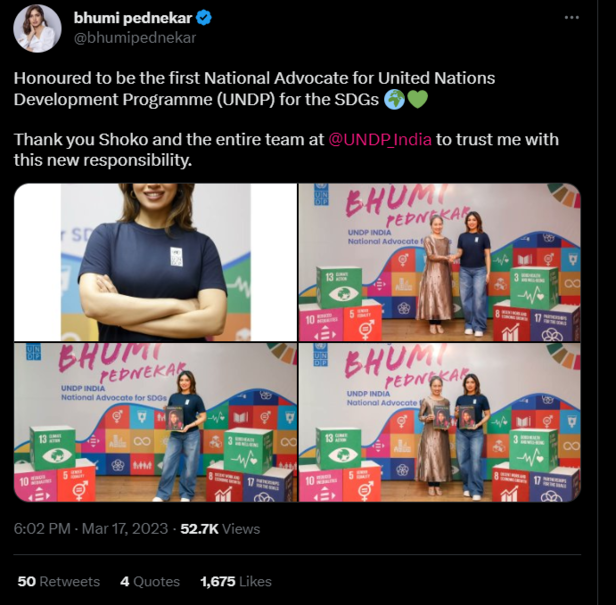Viewport: 616px width, 605px height.
Task: Select the tweet sentence starting with Honoured
Action: 255,89
